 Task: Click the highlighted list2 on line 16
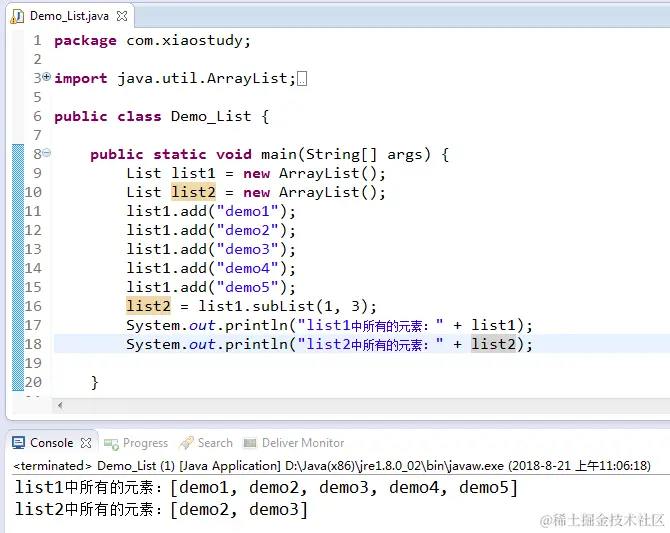point(148,306)
